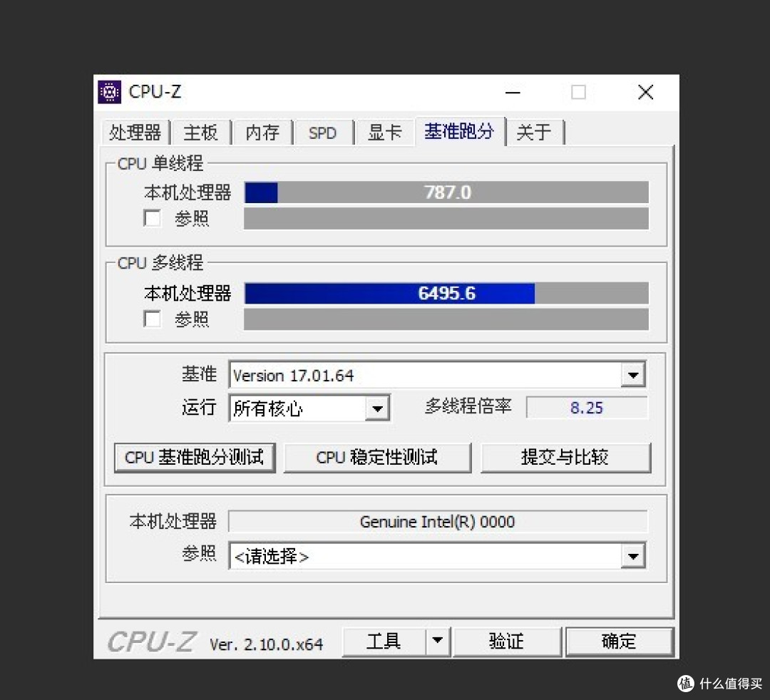
Task: Click the 提交与比较 button
Action: 565,458
